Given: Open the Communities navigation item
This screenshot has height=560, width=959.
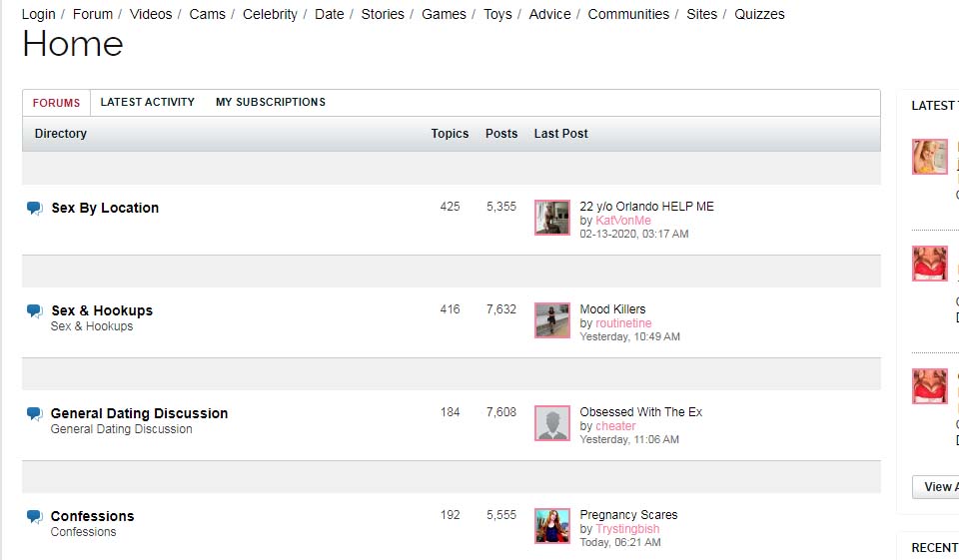Looking at the screenshot, I should pyautogui.click(x=628, y=14).
